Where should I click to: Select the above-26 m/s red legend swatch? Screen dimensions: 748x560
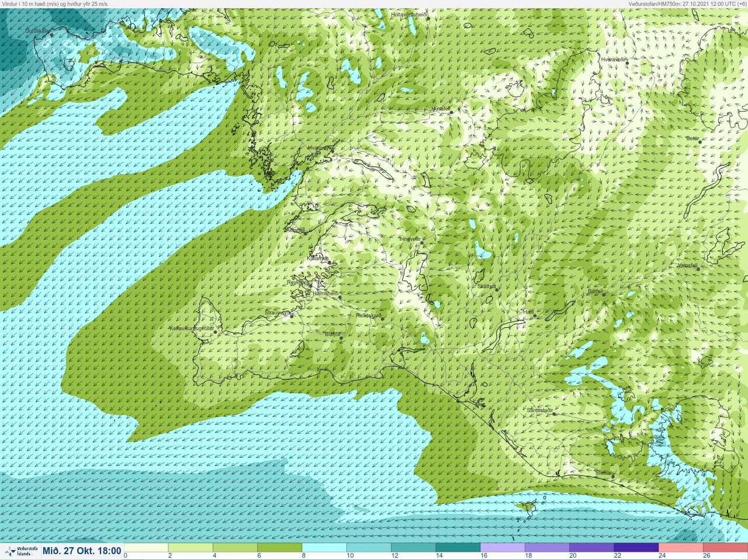(x=725, y=548)
